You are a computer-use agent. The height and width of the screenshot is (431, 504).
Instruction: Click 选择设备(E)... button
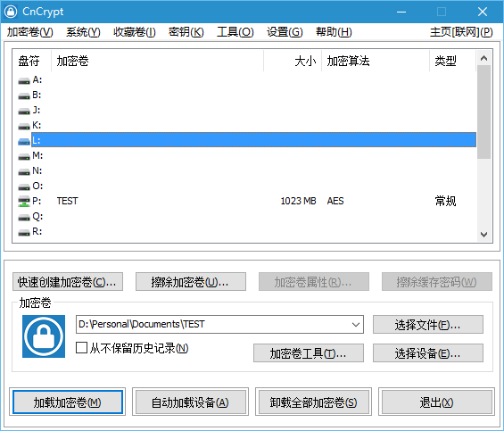(428, 352)
